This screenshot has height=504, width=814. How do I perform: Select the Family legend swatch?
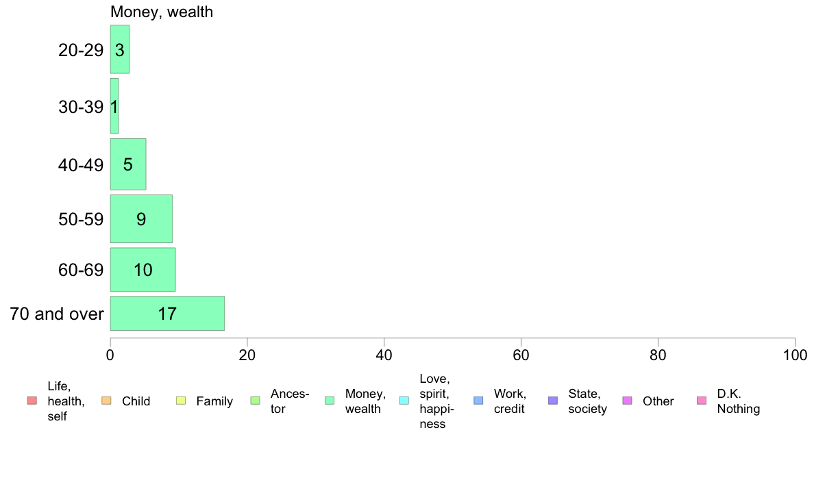(181, 401)
